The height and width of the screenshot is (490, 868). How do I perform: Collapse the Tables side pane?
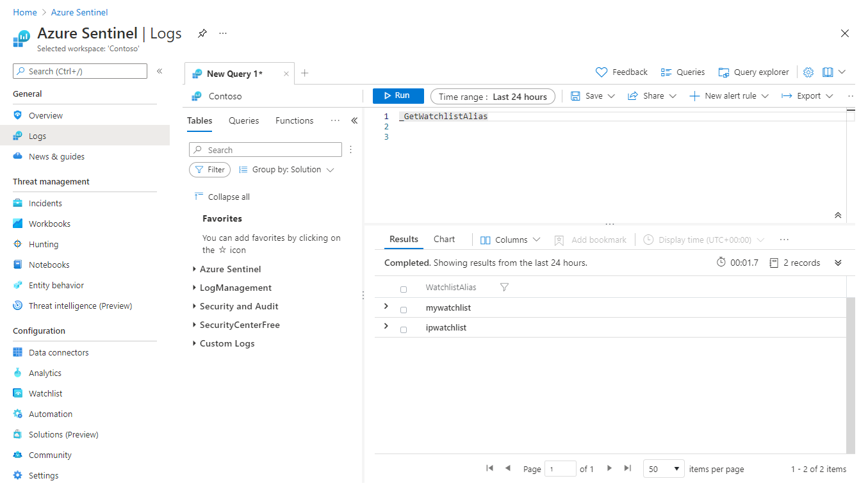click(x=354, y=120)
